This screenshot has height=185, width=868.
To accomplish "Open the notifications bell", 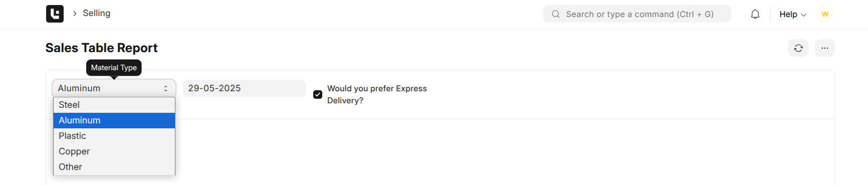I will (755, 14).
